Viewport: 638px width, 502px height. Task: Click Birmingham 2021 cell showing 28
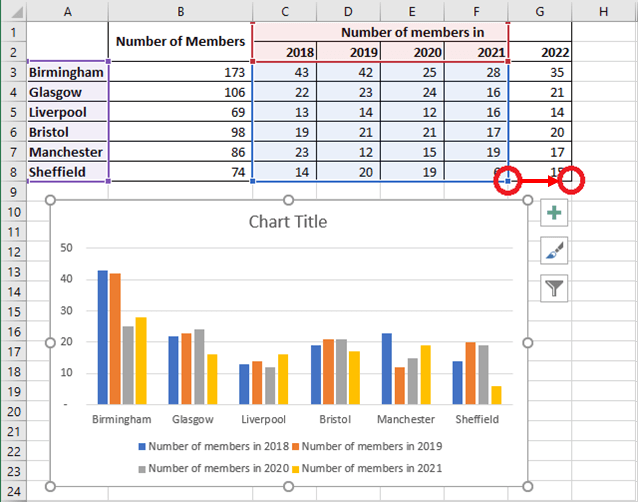(476, 72)
